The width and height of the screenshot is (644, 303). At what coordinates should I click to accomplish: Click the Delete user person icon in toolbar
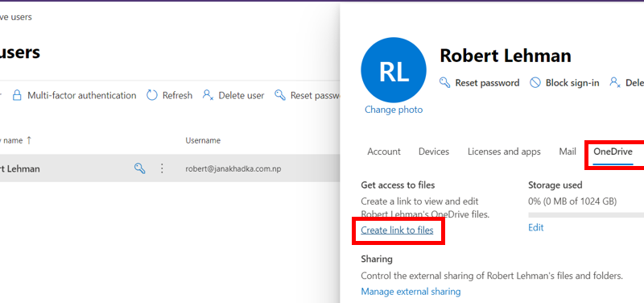[208, 95]
